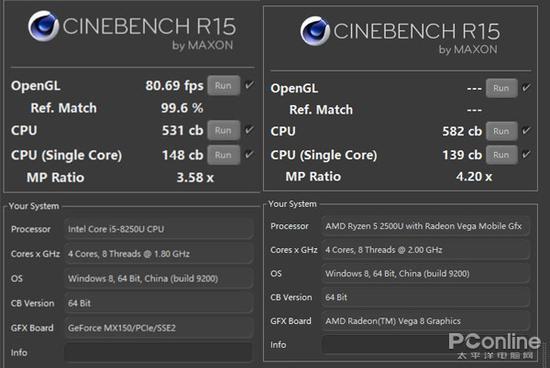Image resolution: width=550 pixels, height=368 pixels.
Task: Run the OpenGL test in right Cinebench window
Action: point(501,88)
